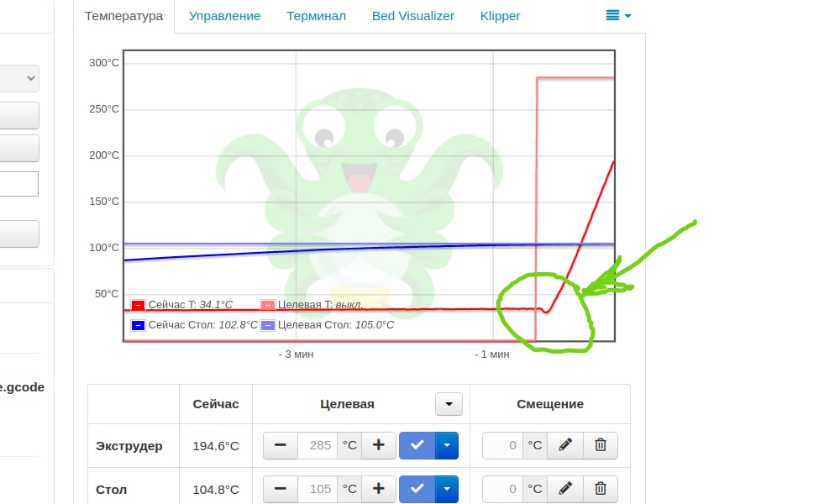Click the - 3 мин axis label
Screen dimensions: 840x504
click(296, 354)
